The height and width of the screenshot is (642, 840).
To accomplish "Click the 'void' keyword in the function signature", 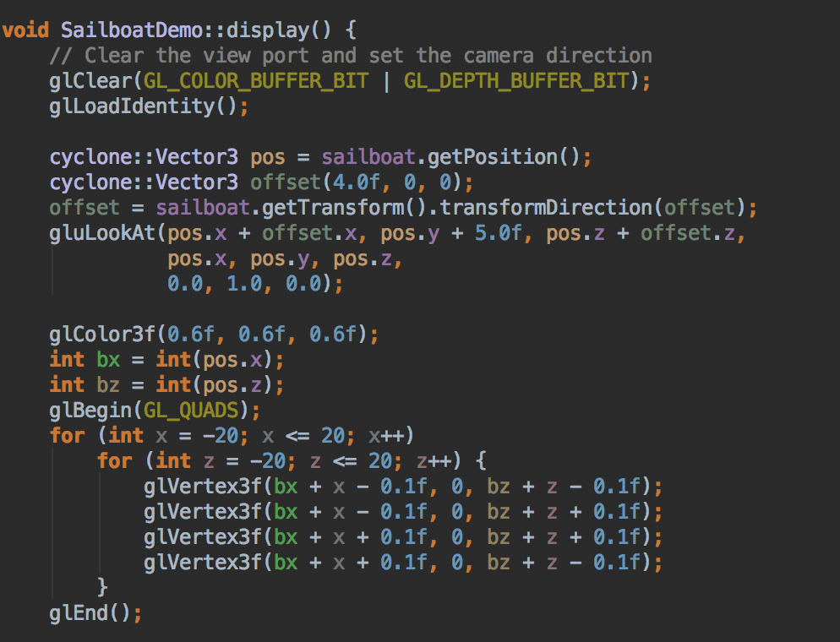I will coord(25,30).
